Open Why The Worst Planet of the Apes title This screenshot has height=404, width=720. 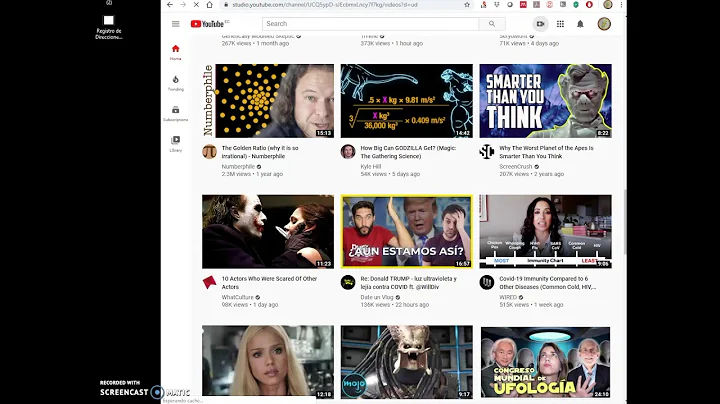[546, 152]
